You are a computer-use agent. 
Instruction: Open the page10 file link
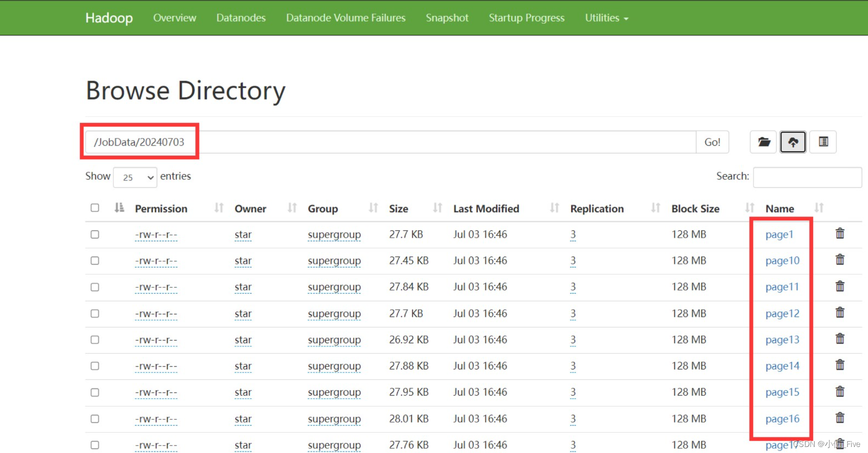coord(782,261)
